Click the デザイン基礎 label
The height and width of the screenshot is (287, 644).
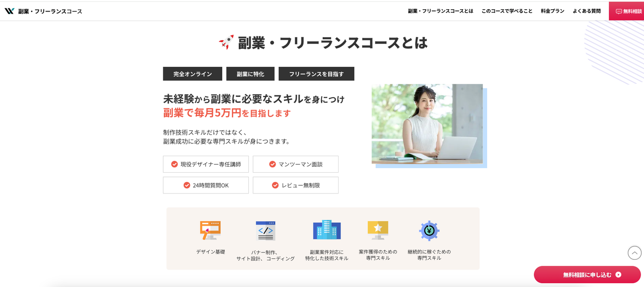[x=211, y=252]
